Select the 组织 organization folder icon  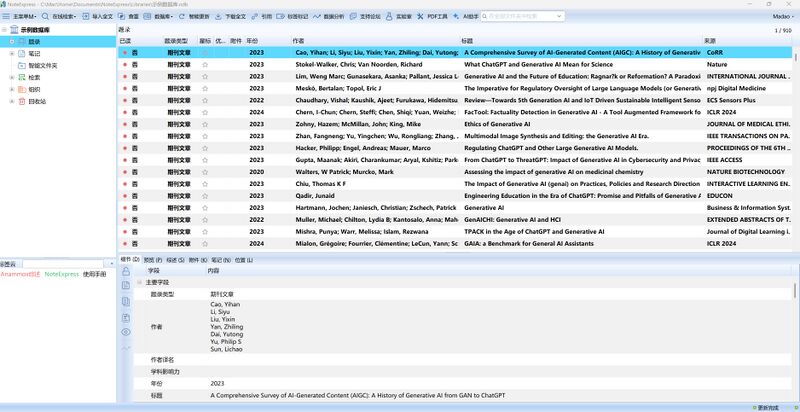(x=22, y=90)
